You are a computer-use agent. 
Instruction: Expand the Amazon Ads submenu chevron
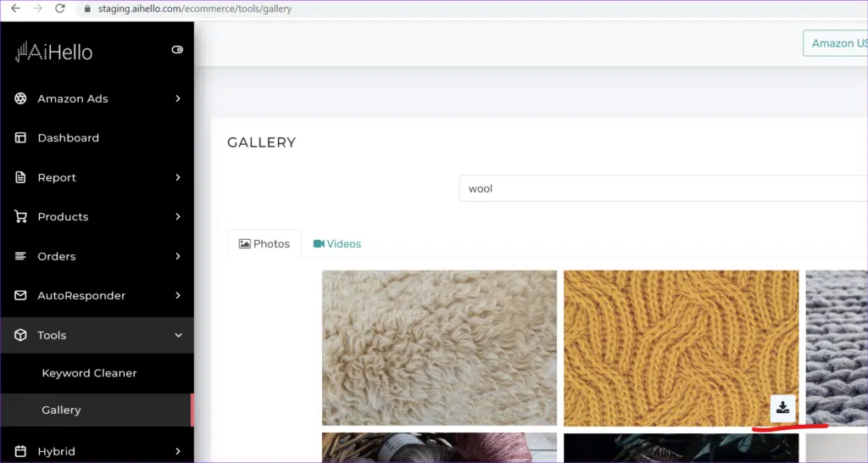click(x=178, y=98)
